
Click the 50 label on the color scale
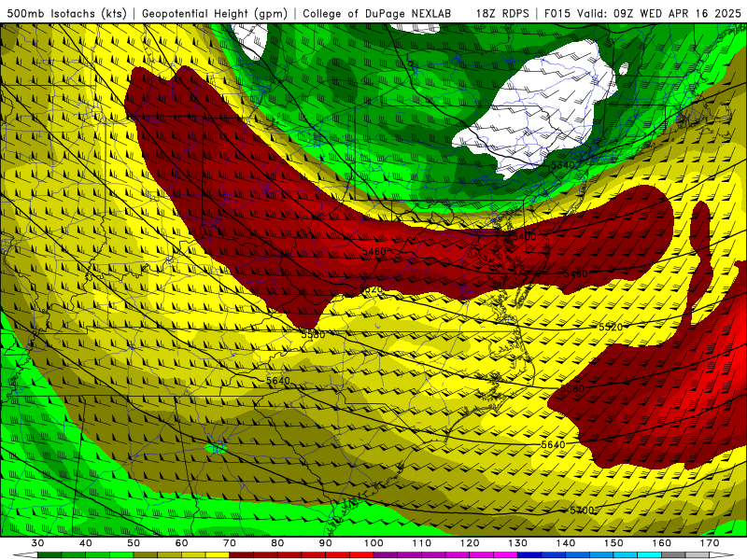point(134,543)
